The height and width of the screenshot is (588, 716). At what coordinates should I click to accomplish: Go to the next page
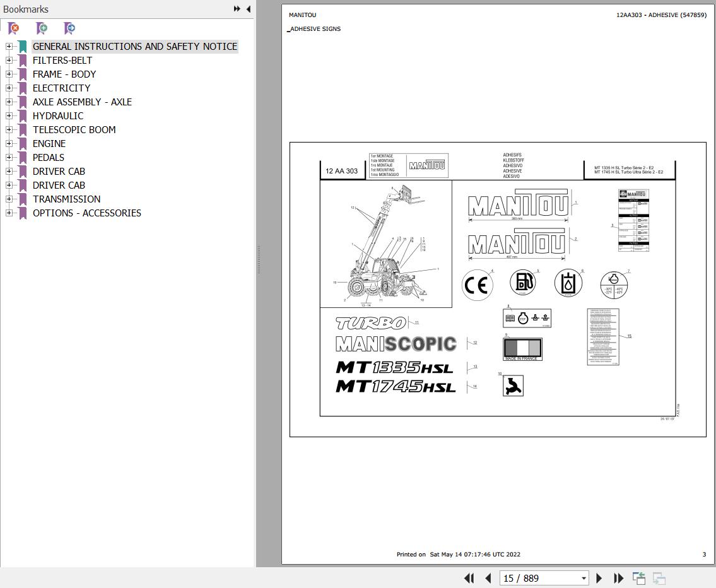coord(599,578)
